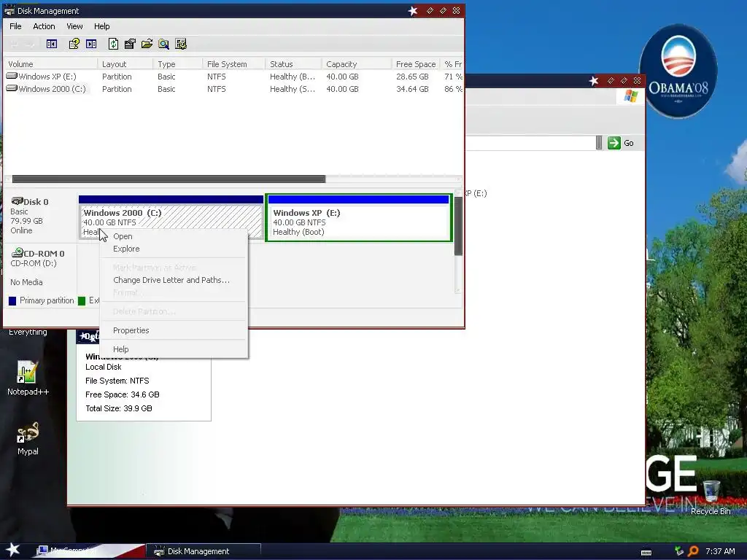Click the 79.99 GB size under Disk 0
This screenshot has height=560, width=747.
click(27, 221)
